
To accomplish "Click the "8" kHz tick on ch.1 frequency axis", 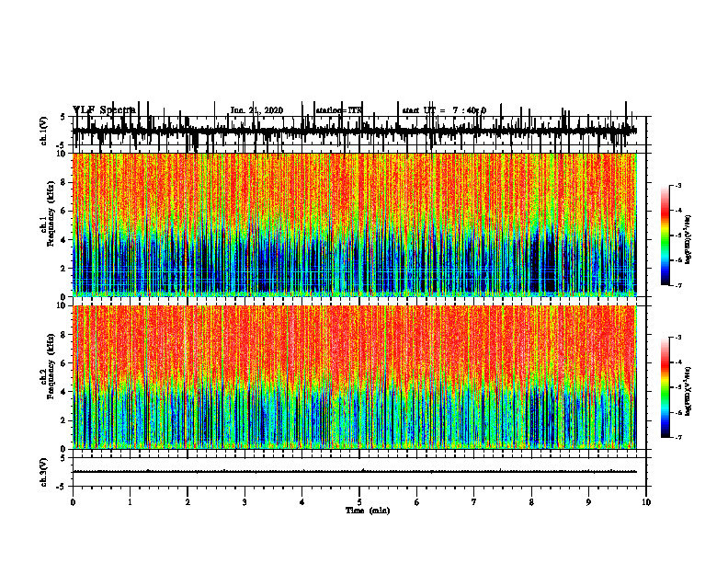I will point(63,182).
